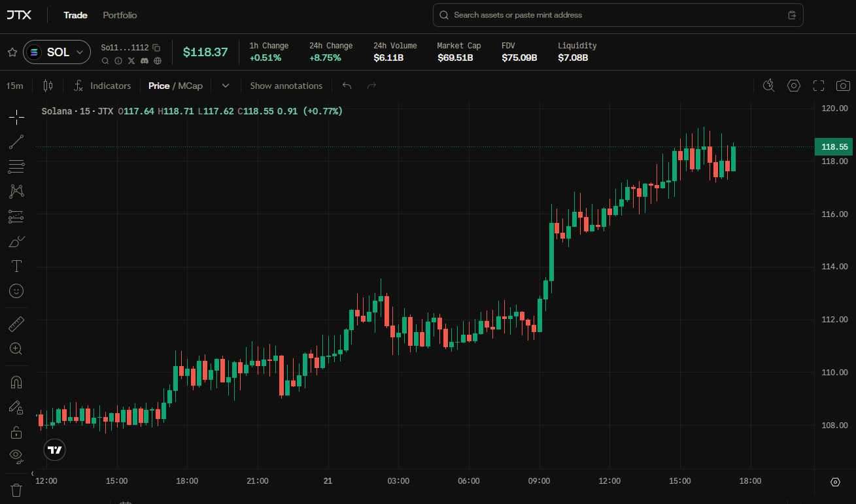Screen dimensions: 856x504
Task: Click the 118.55 current price label
Action: (834, 147)
